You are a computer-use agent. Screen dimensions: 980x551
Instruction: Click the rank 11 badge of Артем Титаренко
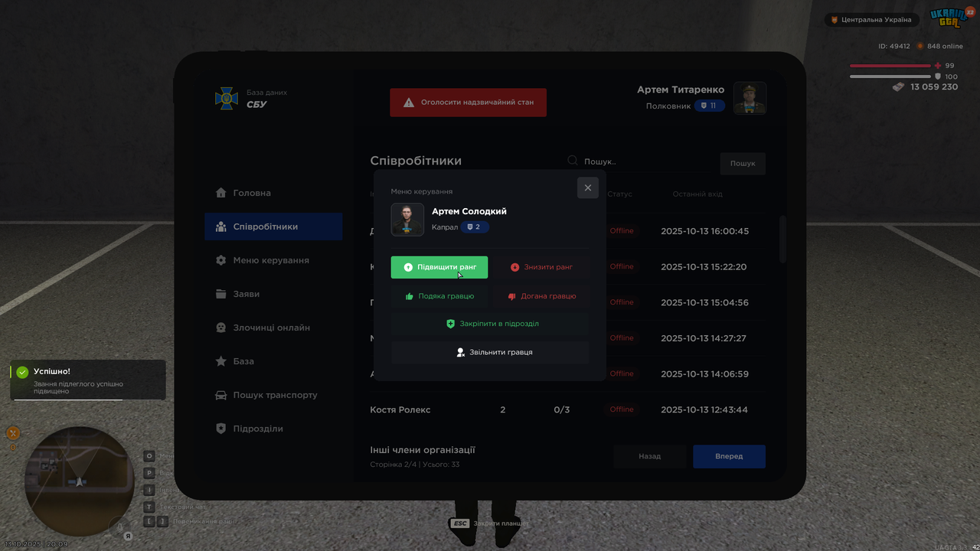click(710, 106)
